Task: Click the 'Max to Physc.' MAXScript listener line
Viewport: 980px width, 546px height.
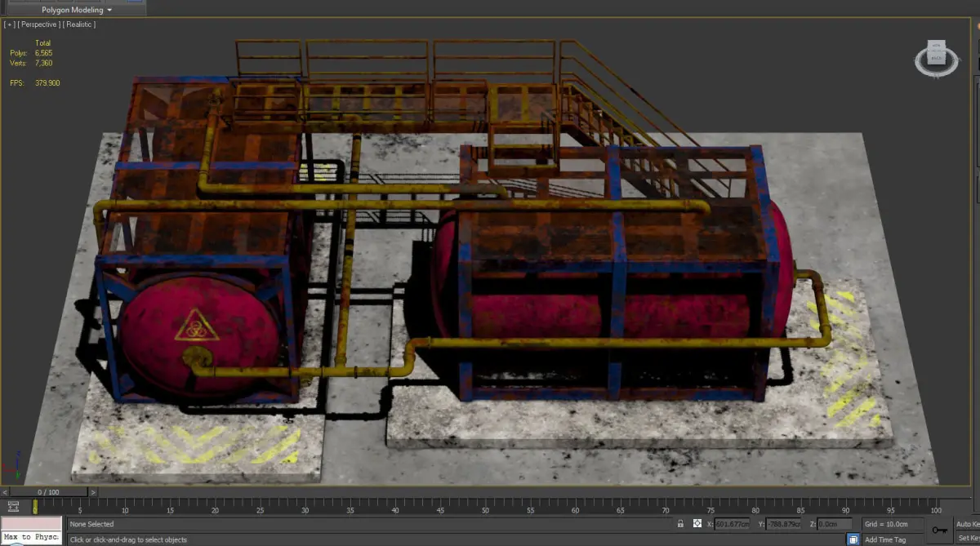Action: tap(32, 537)
